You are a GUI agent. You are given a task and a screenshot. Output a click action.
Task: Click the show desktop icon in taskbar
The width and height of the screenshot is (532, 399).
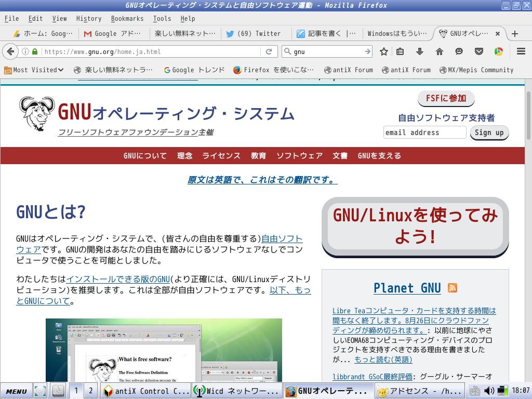40,391
